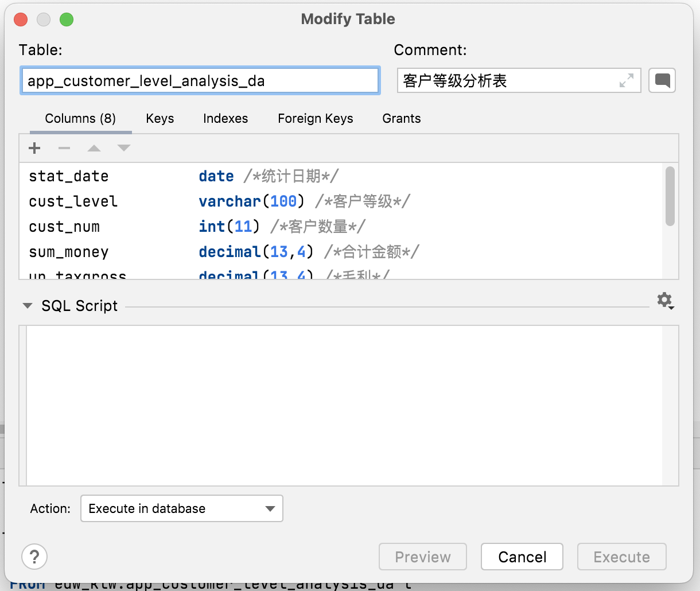Click the date type of stat_date
This screenshot has height=591, width=700.
click(216, 176)
